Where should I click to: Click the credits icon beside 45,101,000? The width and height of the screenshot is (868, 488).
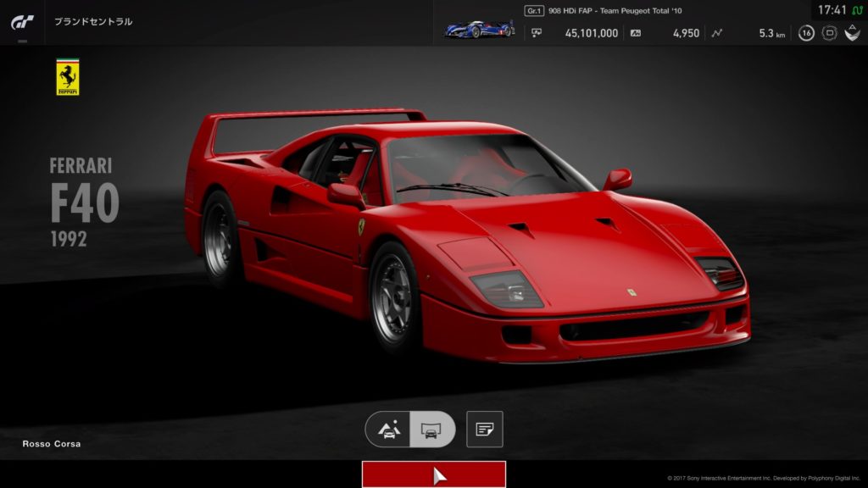point(537,33)
